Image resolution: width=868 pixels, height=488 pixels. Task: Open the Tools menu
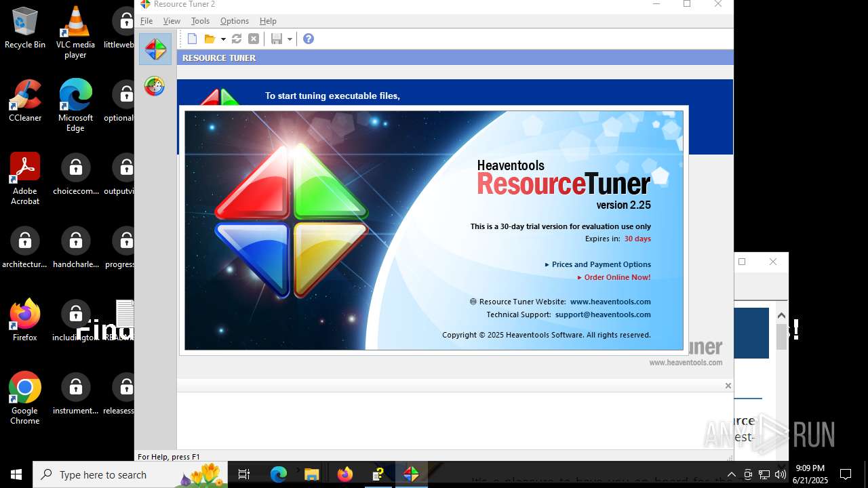click(x=200, y=21)
